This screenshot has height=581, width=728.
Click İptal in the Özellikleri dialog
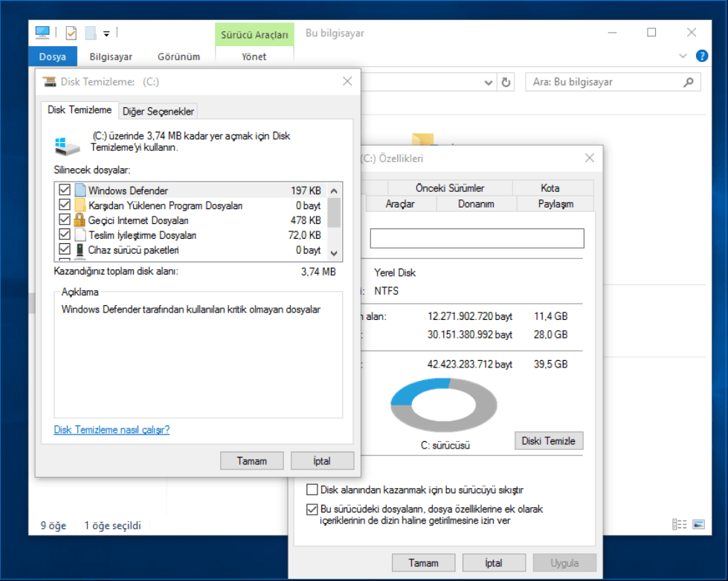point(494,563)
